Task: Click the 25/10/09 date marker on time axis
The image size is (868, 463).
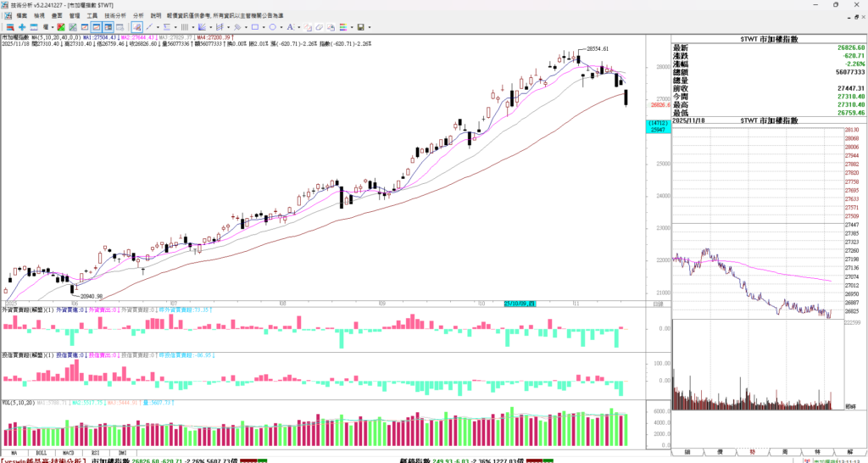Action: pos(518,303)
